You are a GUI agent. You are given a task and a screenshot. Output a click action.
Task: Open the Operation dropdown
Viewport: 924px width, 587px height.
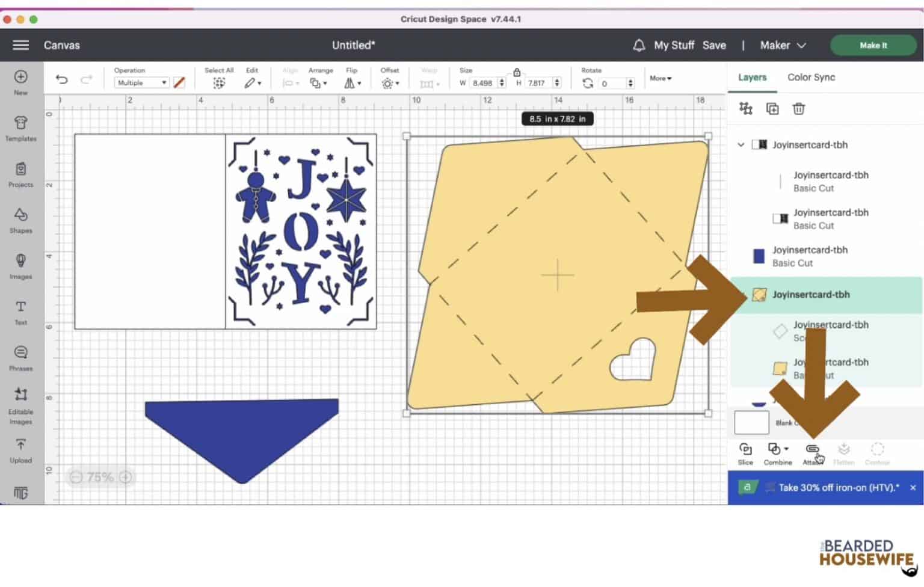tap(141, 83)
